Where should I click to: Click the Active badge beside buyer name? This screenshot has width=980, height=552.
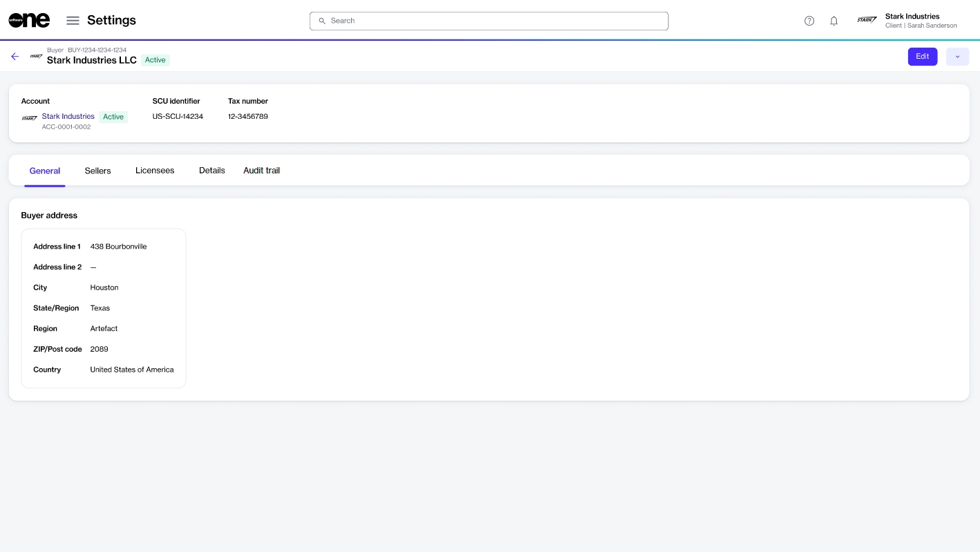coord(156,60)
